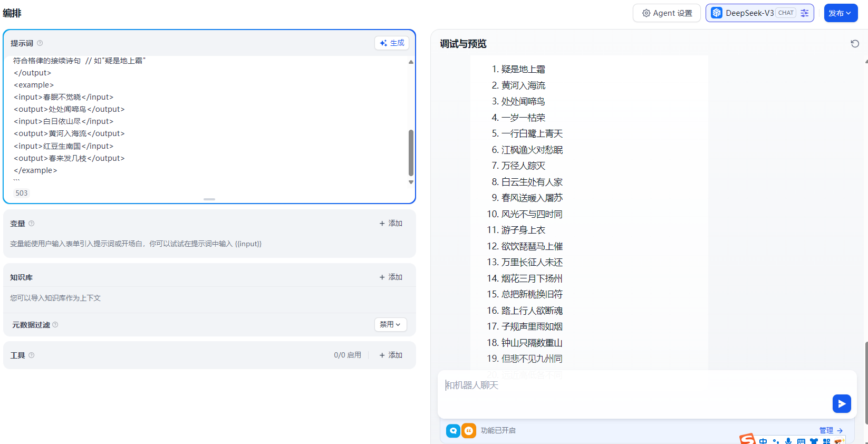
Task: Open 管理 feature management link
Action: (831, 431)
